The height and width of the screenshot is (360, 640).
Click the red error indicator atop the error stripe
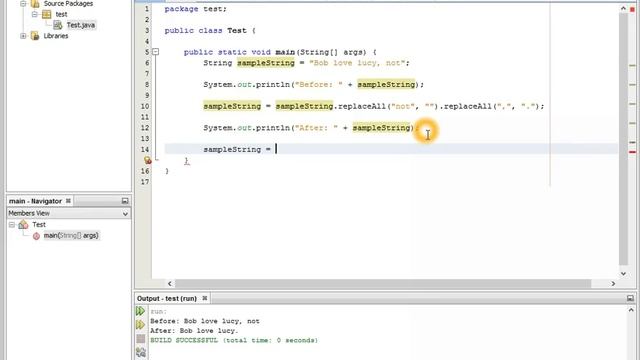pyautogui.click(x=632, y=9)
